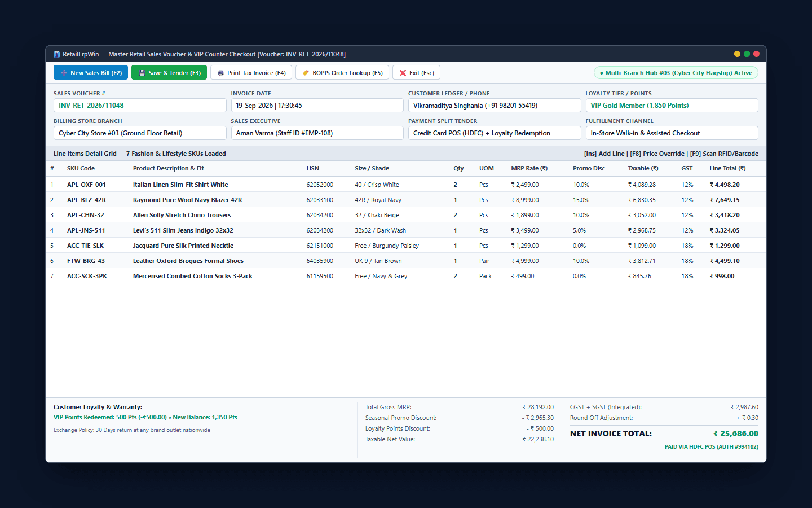Open the Sales Executive Aman Varma field
The image size is (812, 508).
coord(317,133)
